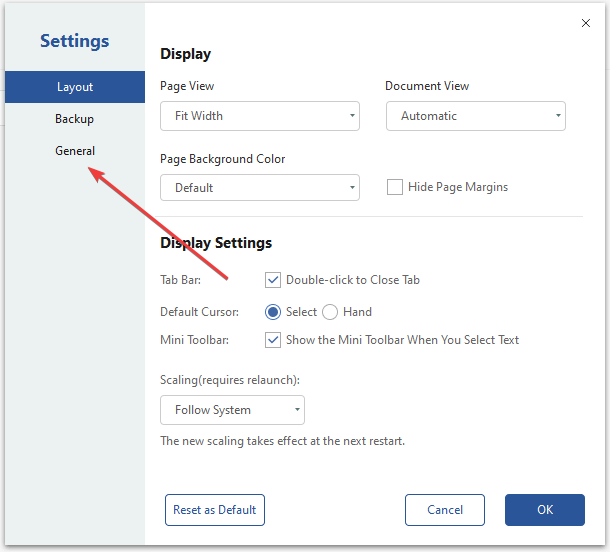Viewport: 610px width, 552px height.
Task: Click the Scaling dropdown arrow
Action: pos(298,410)
